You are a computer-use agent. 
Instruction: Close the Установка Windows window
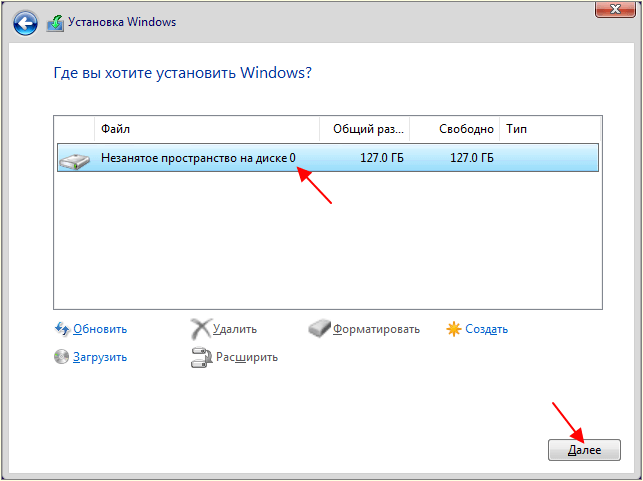click(615, 9)
